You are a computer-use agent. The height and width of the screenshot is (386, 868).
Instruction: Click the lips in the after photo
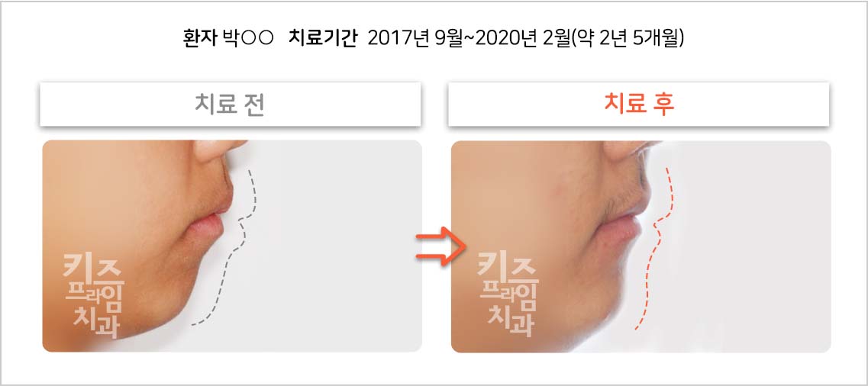click(624, 220)
